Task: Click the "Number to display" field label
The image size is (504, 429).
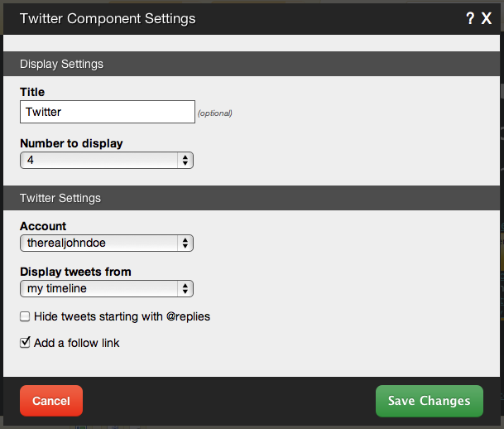Action: (x=71, y=143)
